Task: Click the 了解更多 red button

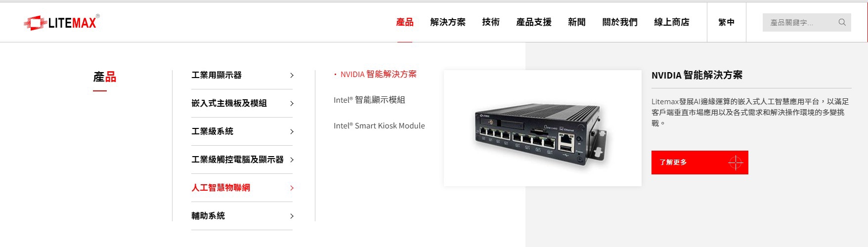Action: (699, 163)
